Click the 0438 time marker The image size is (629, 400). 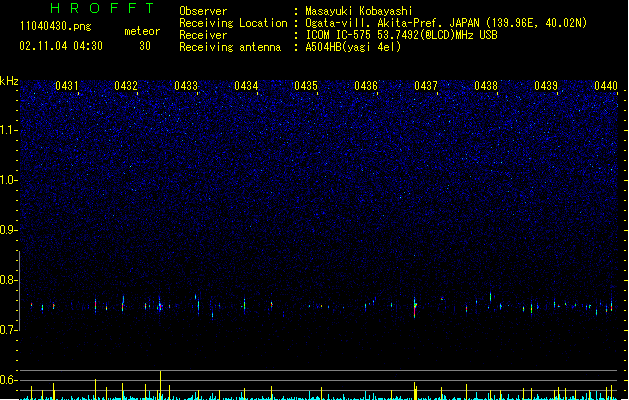(486, 86)
